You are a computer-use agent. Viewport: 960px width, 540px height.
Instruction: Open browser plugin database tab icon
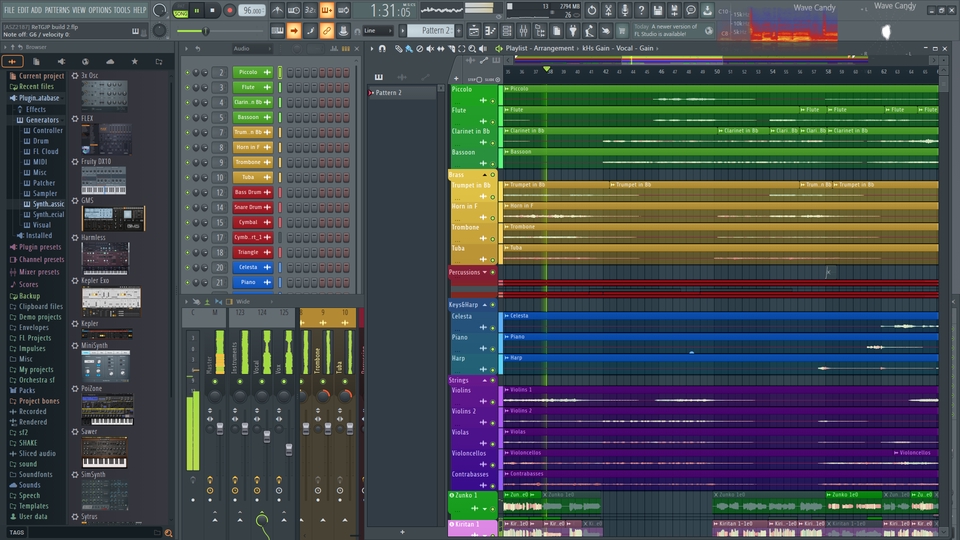coord(61,61)
